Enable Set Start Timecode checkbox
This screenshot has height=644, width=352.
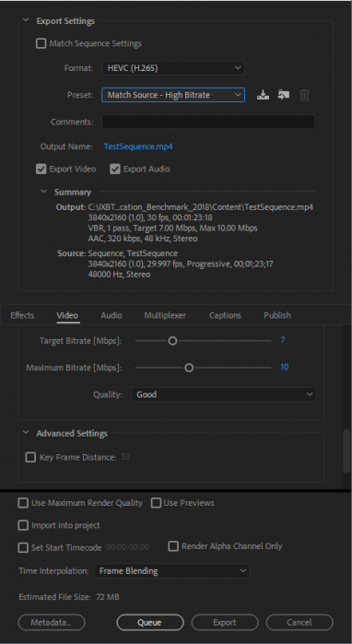coord(23,547)
